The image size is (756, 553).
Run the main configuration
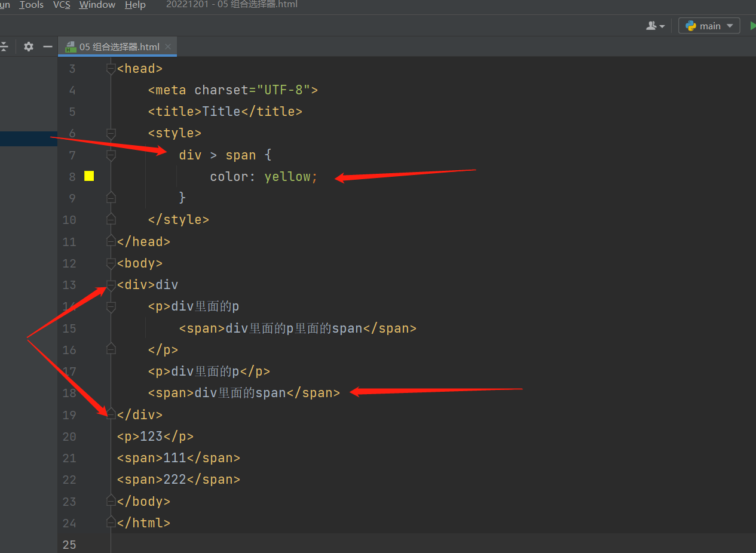point(752,26)
